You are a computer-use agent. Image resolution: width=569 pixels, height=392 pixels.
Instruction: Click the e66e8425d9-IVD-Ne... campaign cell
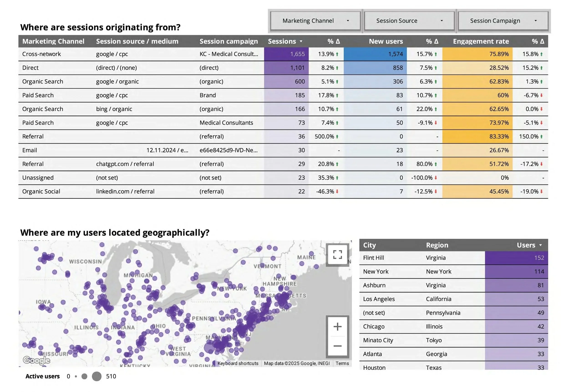[x=229, y=150]
